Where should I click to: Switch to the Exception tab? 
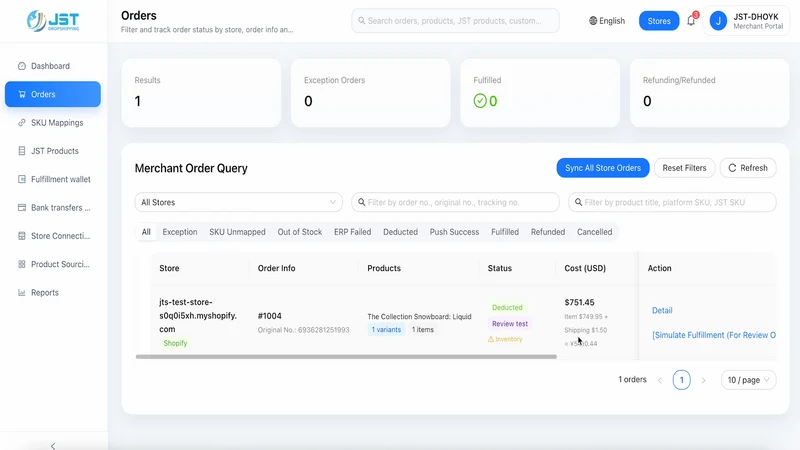click(180, 232)
